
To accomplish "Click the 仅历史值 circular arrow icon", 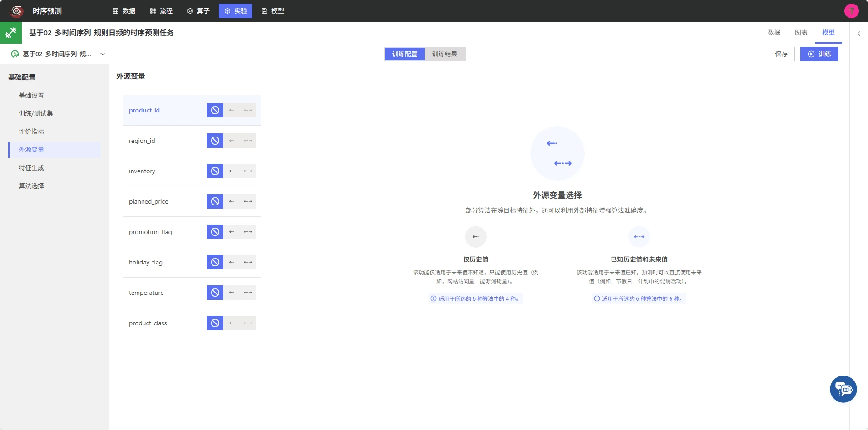I will [476, 237].
